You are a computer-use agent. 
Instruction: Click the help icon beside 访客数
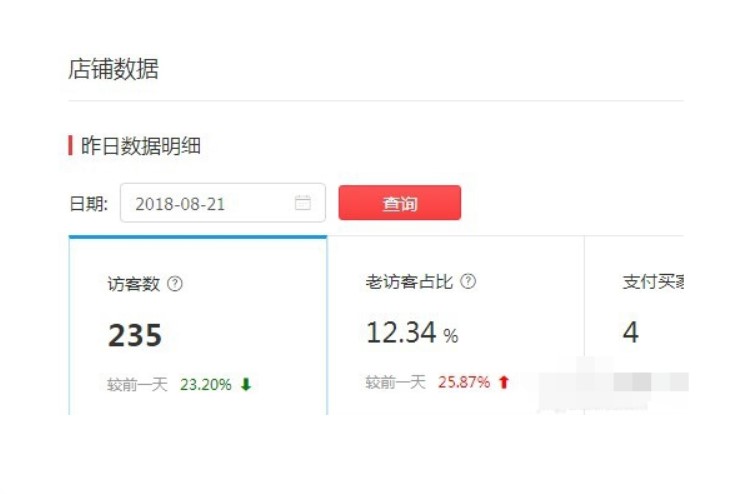pyautogui.click(x=175, y=283)
